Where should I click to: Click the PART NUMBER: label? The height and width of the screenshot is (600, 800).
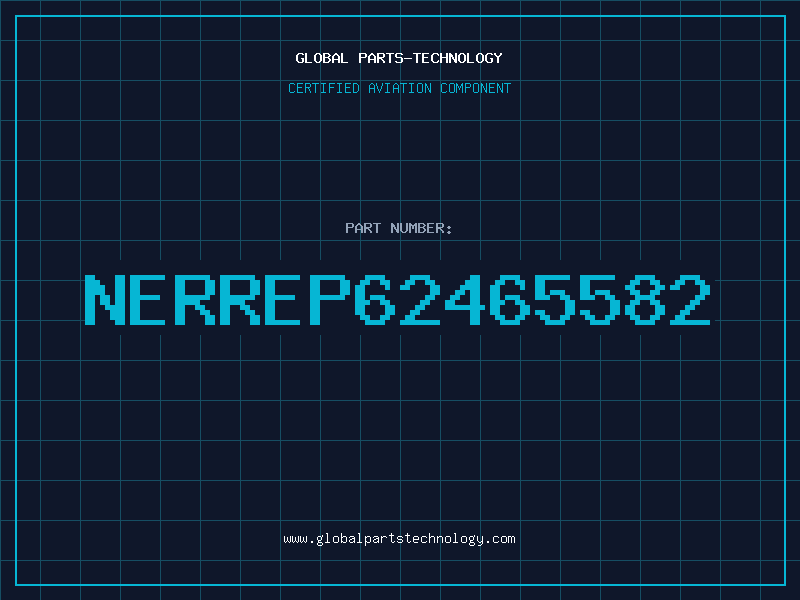pyautogui.click(x=398, y=228)
